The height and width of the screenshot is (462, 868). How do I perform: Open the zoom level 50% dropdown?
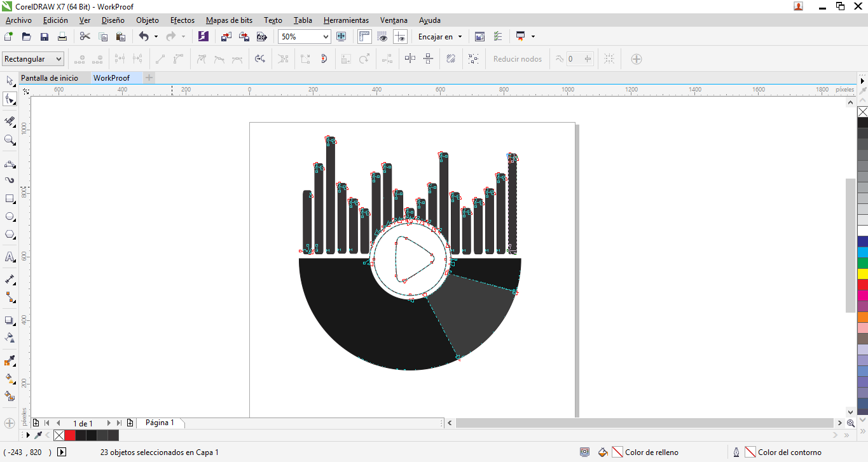pyautogui.click(x=326, y=37)
